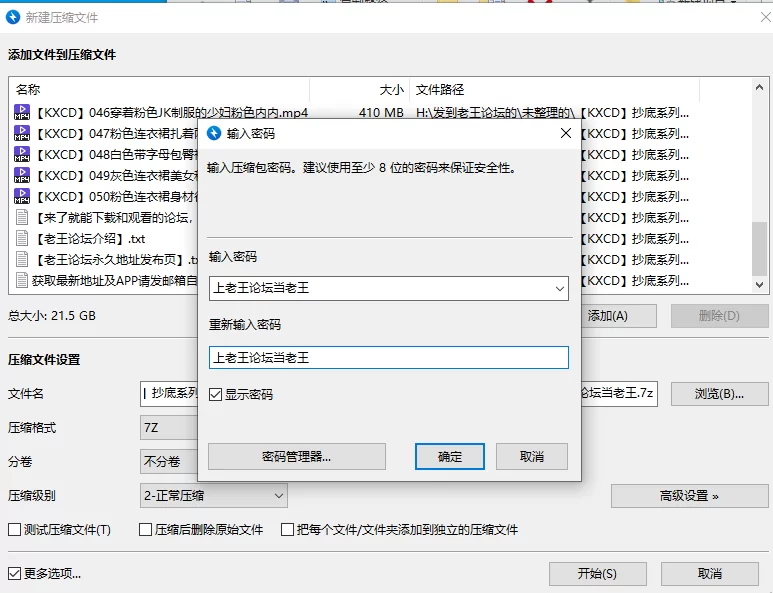Click the file list vertical scrollbar thumb

759,248
